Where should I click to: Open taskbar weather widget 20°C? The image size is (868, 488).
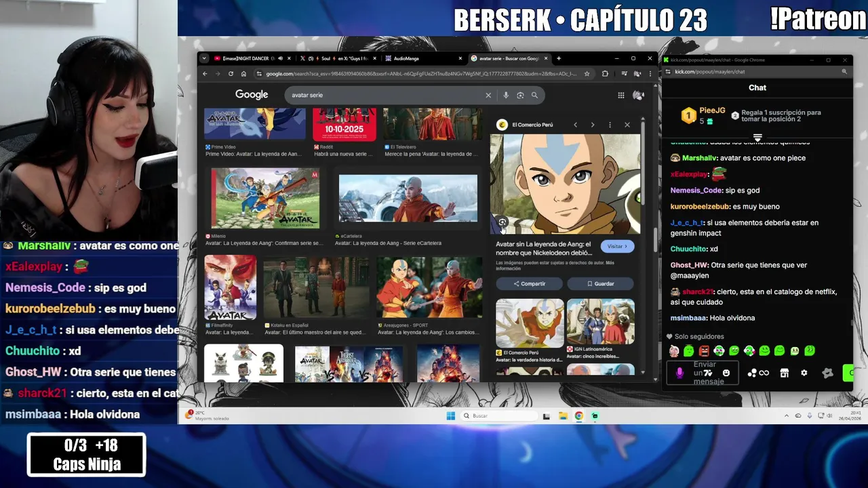pos(208,415)
